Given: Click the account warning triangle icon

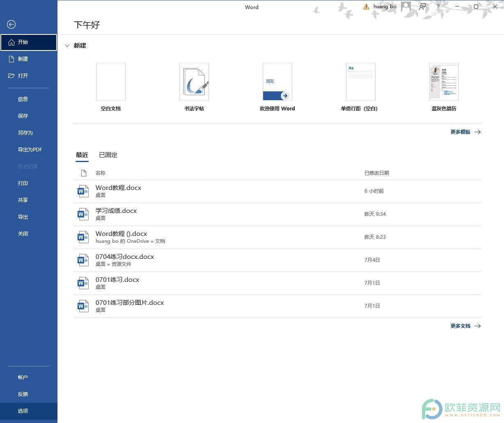Looking at the screenshot, I should click(x=366, y=7).
